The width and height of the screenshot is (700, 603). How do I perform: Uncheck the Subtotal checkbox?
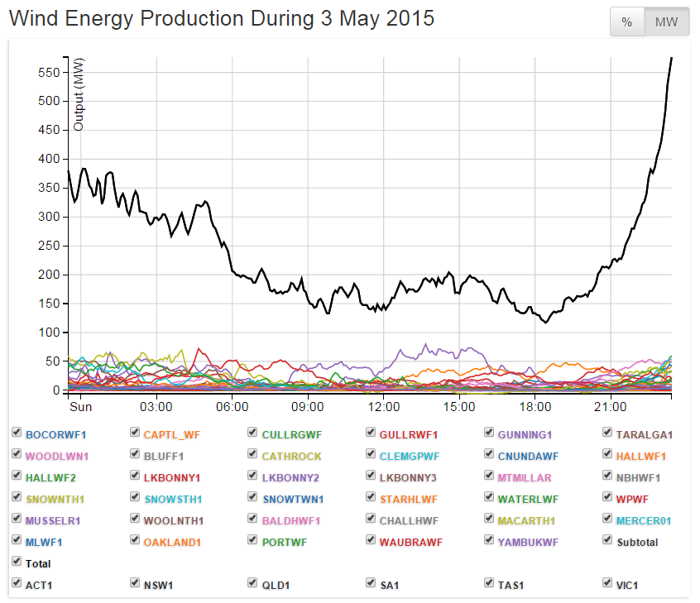608,541
